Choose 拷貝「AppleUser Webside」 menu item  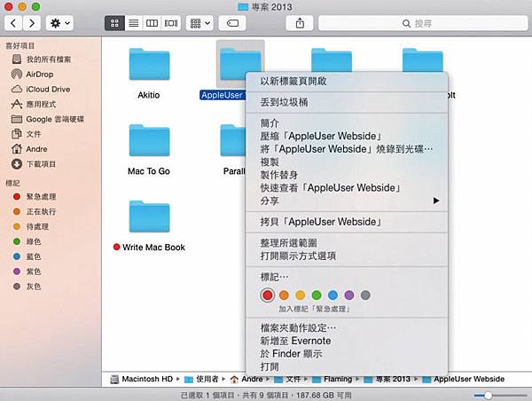347,222
